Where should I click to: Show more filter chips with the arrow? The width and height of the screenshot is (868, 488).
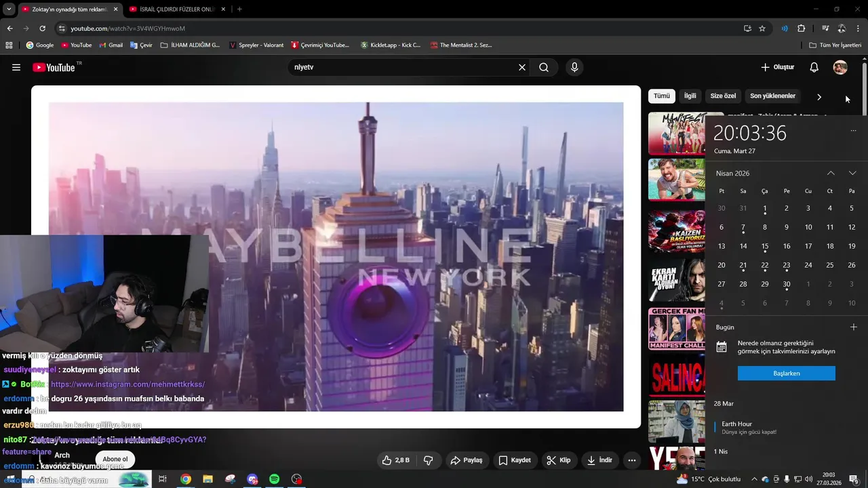(819, 97)
